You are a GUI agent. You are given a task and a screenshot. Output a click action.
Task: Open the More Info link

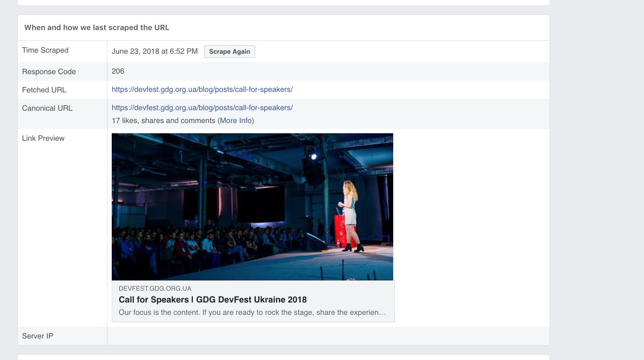tap(236, 120)
